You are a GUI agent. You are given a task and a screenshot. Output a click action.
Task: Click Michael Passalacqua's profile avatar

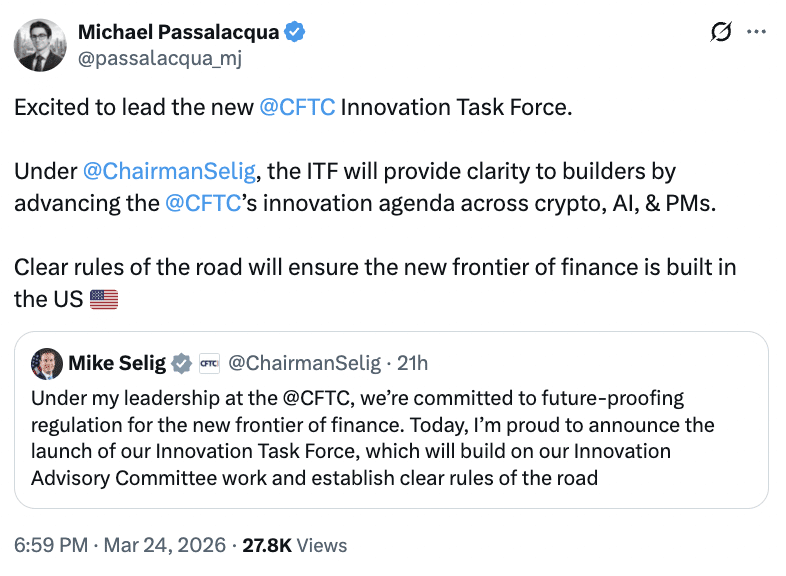[x=40, y=45]
